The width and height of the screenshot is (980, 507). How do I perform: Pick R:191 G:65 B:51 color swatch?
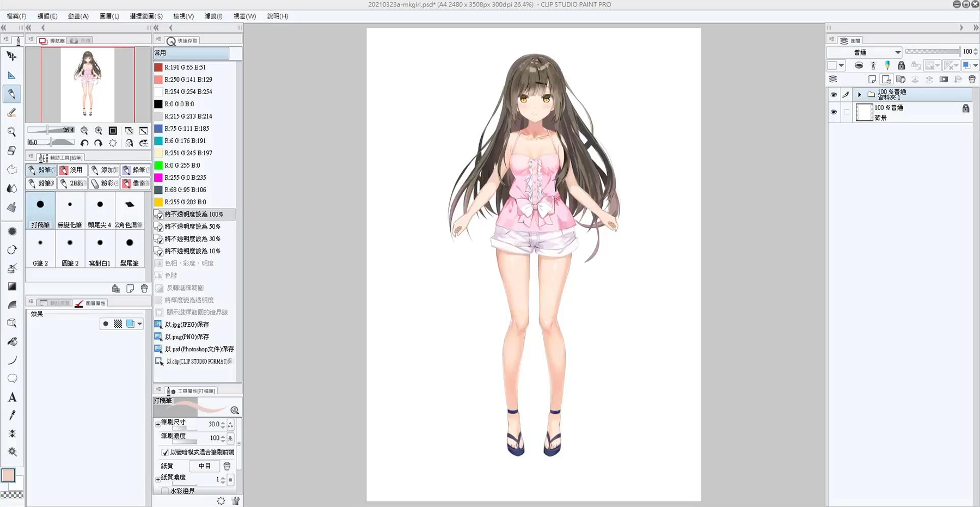(158, 68)
